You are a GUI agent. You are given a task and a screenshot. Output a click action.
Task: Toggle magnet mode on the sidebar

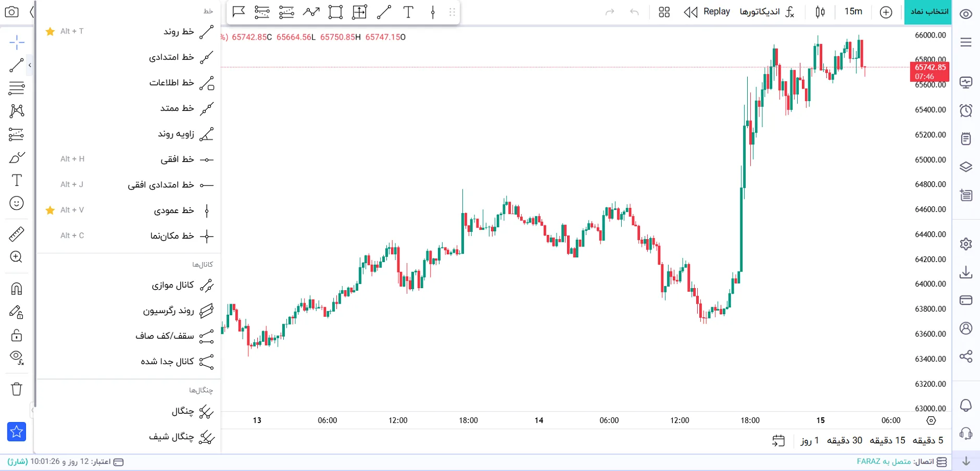[x=17, y=289]
